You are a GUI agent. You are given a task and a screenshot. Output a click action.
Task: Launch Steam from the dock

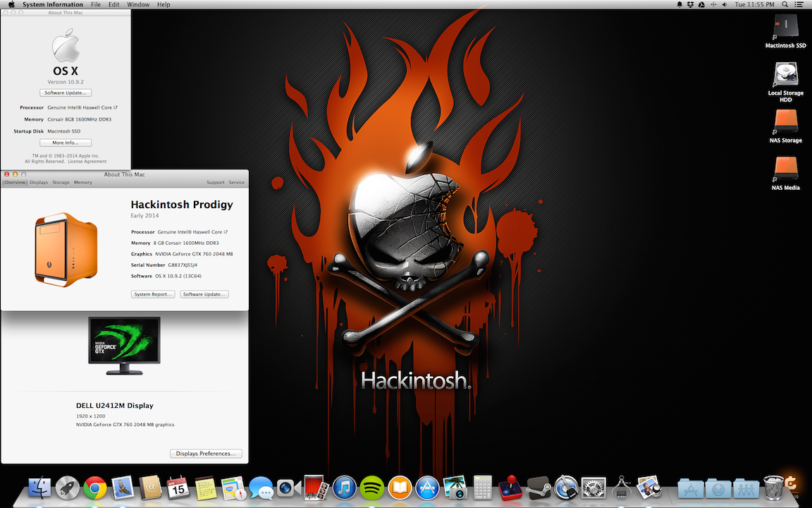click(539, 488)
